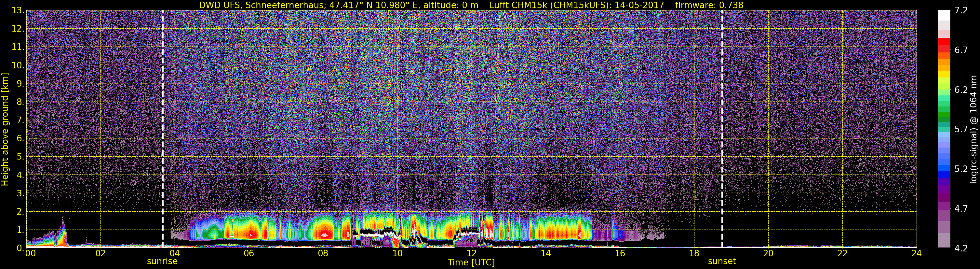Click colorbar value '5.7'
Viewport: 980px width, 269px height.
[961, 129]
